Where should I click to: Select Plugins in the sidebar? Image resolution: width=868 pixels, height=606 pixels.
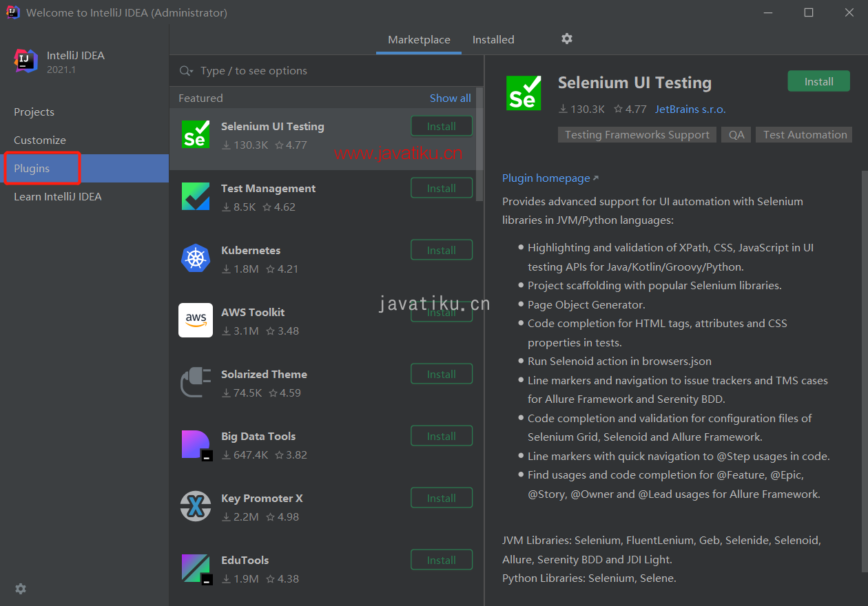[84, 169]
